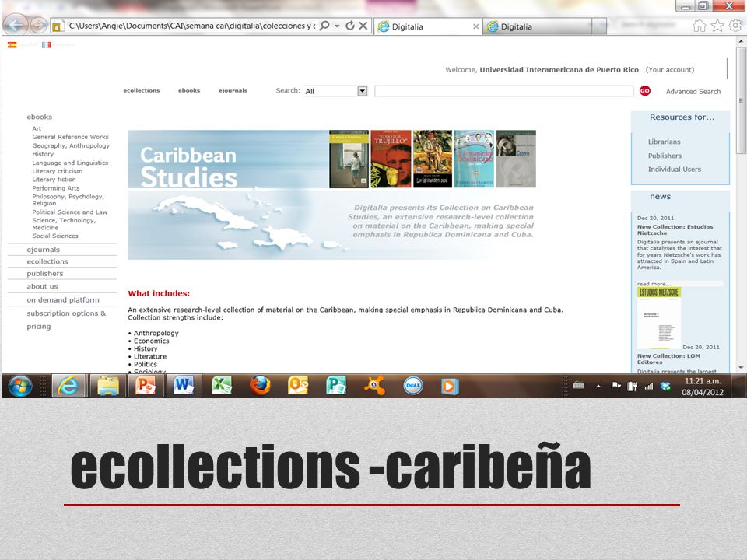Open subscription options & pricing sidebar item
Viewport: 747px width, 560px height.
[66, 320]
